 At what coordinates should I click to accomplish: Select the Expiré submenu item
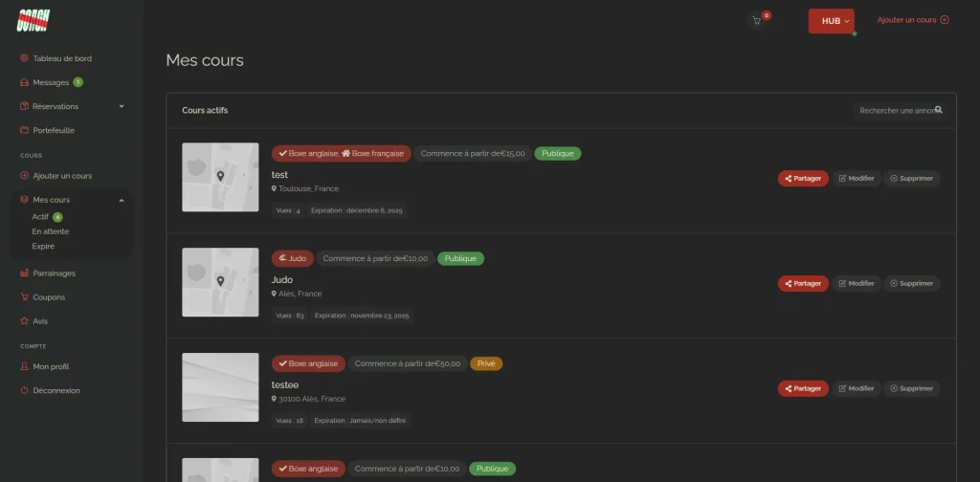[x=43, y=246]
